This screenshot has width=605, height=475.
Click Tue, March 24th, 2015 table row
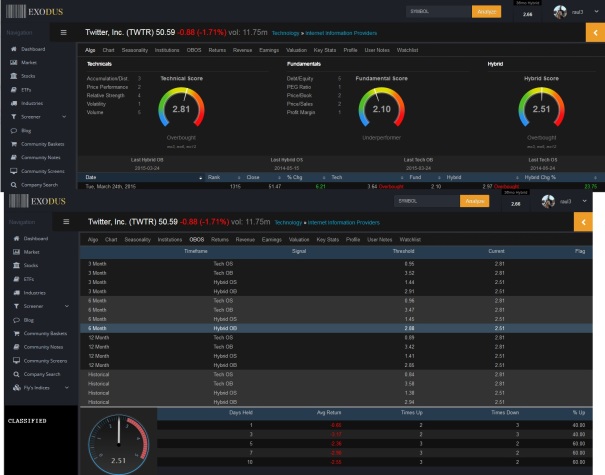coord(341,186)
